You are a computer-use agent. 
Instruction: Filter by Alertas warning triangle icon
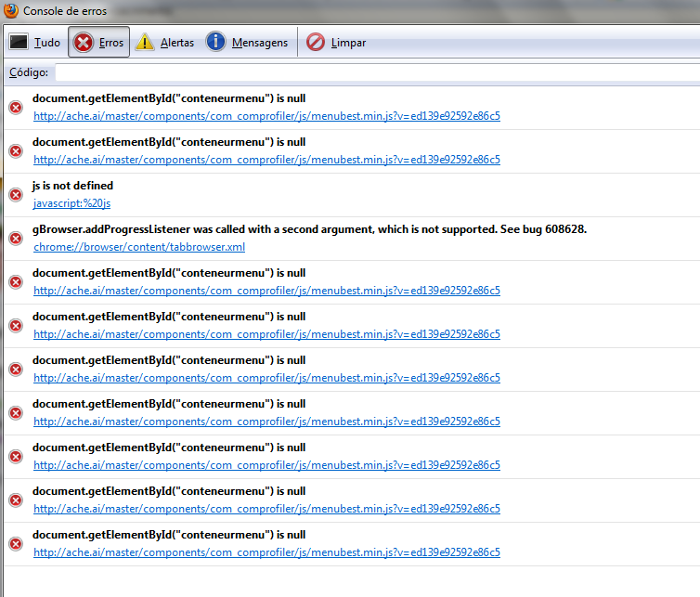pos(145,43)
